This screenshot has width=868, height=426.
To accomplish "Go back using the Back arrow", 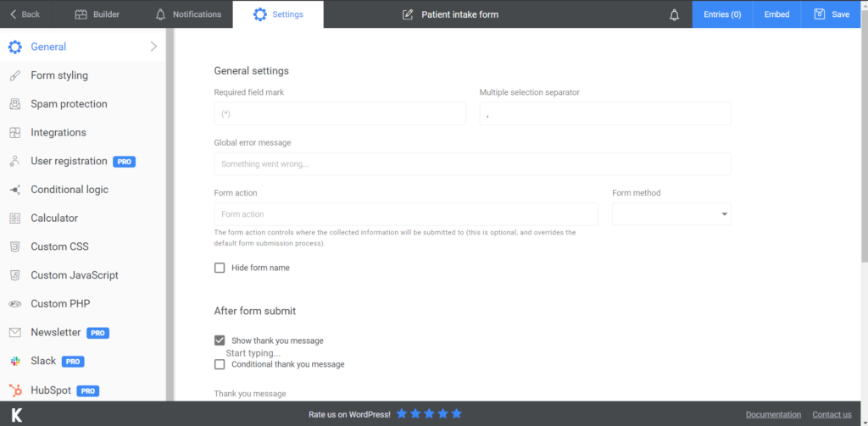I will coord(25,14).
